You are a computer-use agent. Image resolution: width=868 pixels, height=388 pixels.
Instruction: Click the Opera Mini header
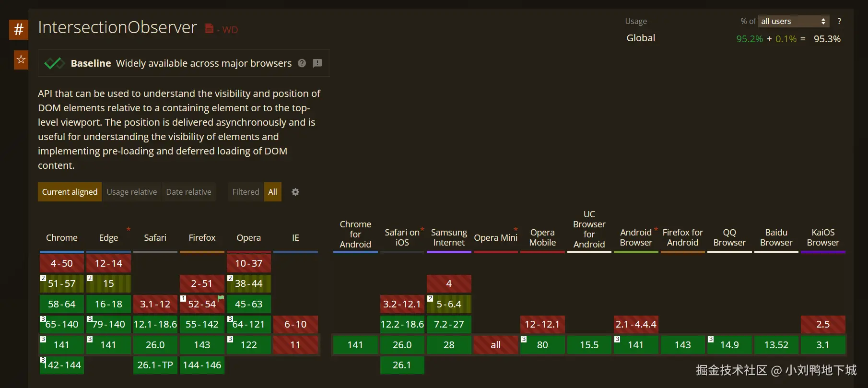pos(496,237)
